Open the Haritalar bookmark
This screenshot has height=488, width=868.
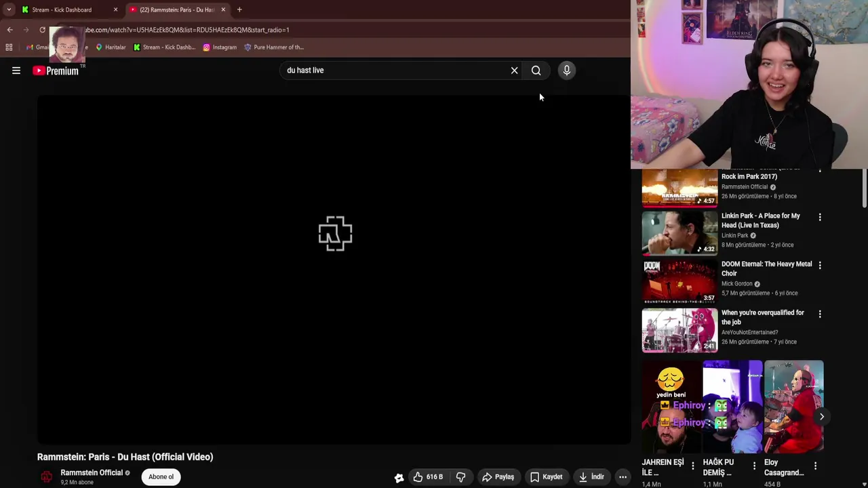coord(111,47)
